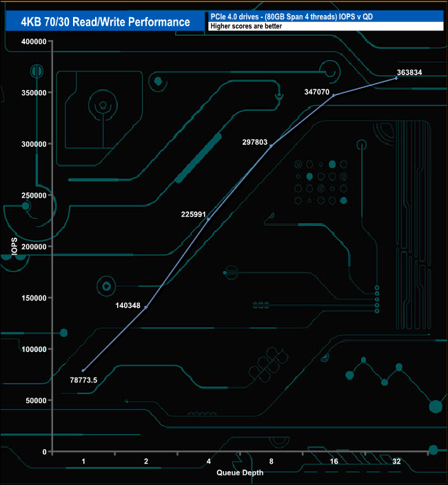Click the y-axis value 400000
The height and width of the screenshot is (485, 448).
[x=34, y=42]
